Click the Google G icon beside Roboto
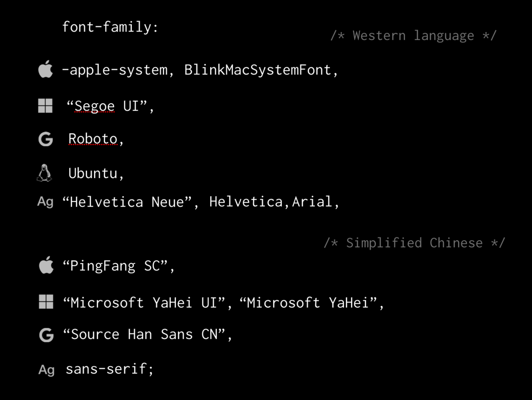 (46, 139)
